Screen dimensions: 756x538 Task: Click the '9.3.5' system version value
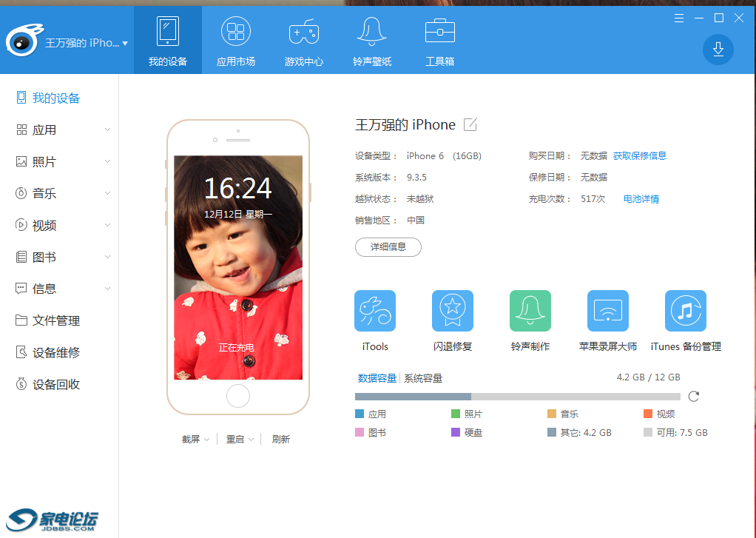click(416, 177)
